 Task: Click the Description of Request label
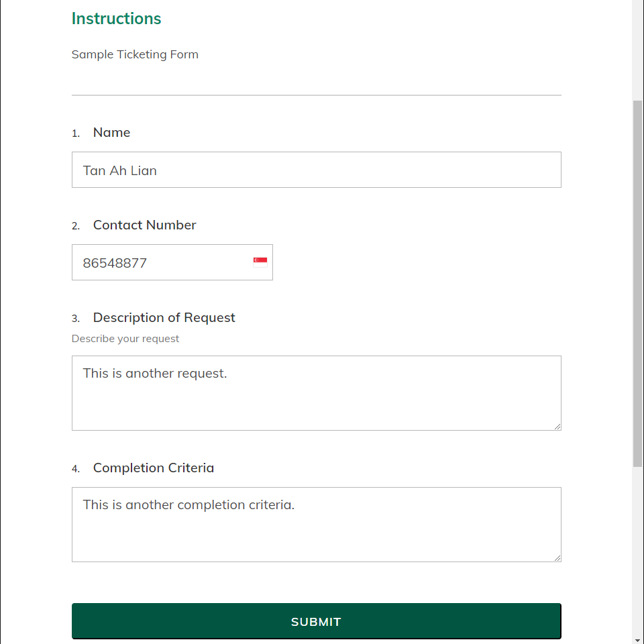click(164, 317)
